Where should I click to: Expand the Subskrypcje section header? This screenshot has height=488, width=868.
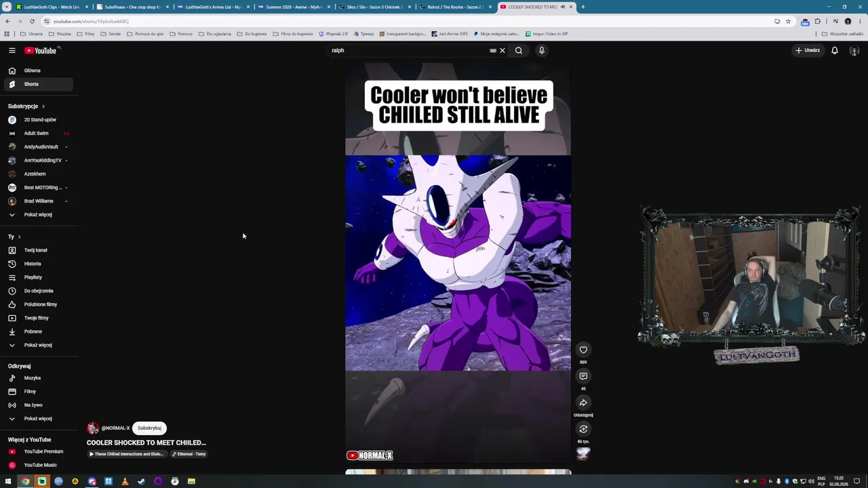pyautogui.click(x=26, y=106)
